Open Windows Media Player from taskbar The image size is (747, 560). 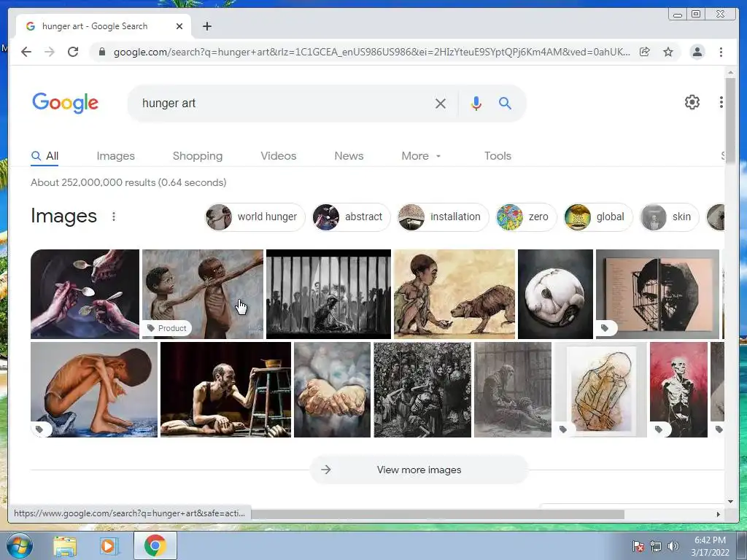(x=108, y=545)
